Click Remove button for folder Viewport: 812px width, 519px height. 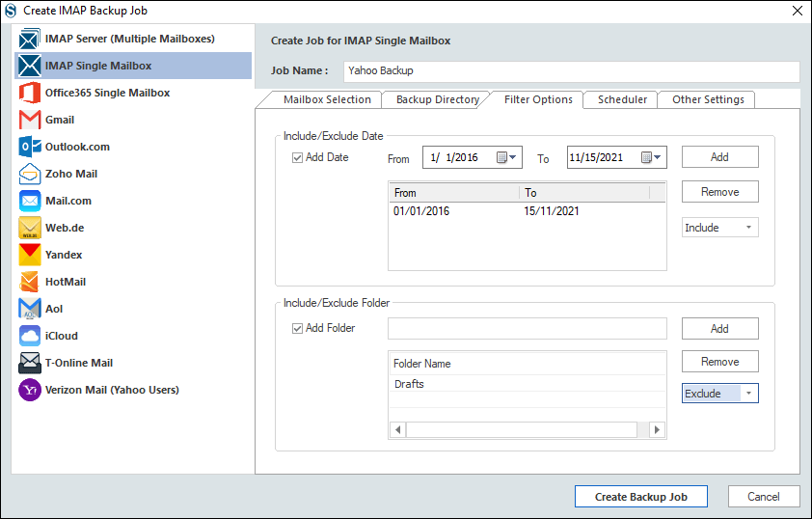point(719,362)
